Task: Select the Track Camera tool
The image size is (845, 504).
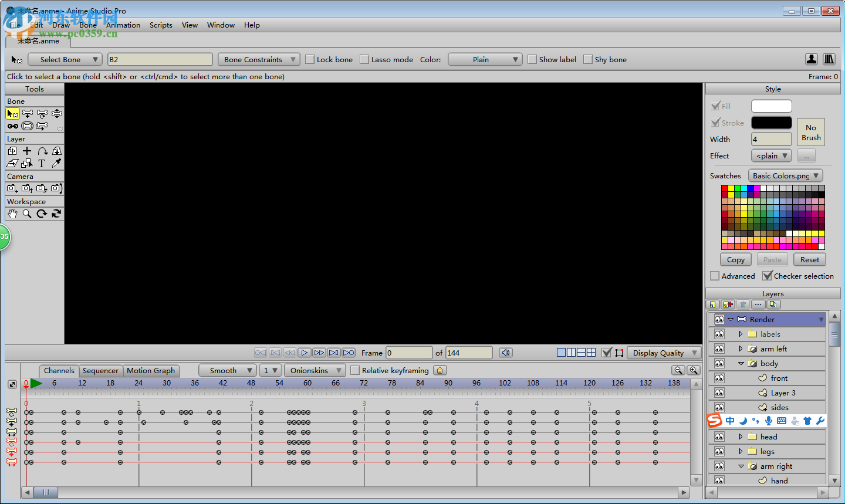Action: click(11, 188)
